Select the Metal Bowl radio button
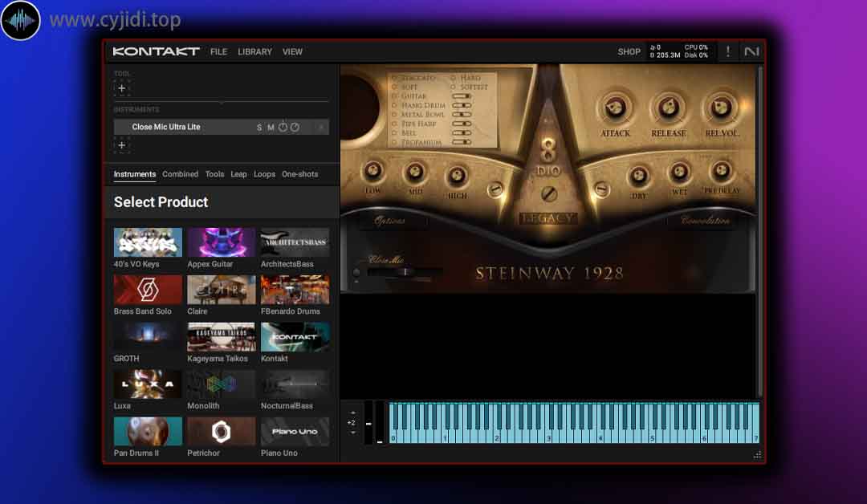This screenshot has width=867, height=504. pos(395,115)
